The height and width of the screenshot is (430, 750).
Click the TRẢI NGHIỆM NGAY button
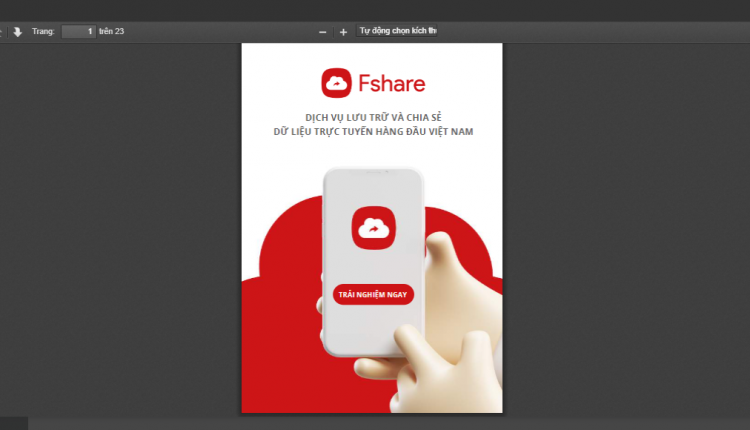pos(373,295)
